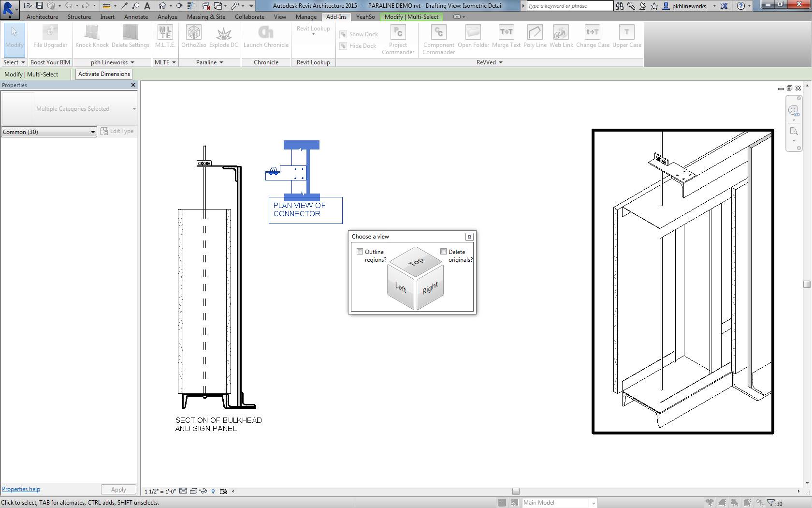The height and width of the screenshot is (508, 812).
Task: Click the Measure tool icon in quick access toolbar
Action: point(106,6)
